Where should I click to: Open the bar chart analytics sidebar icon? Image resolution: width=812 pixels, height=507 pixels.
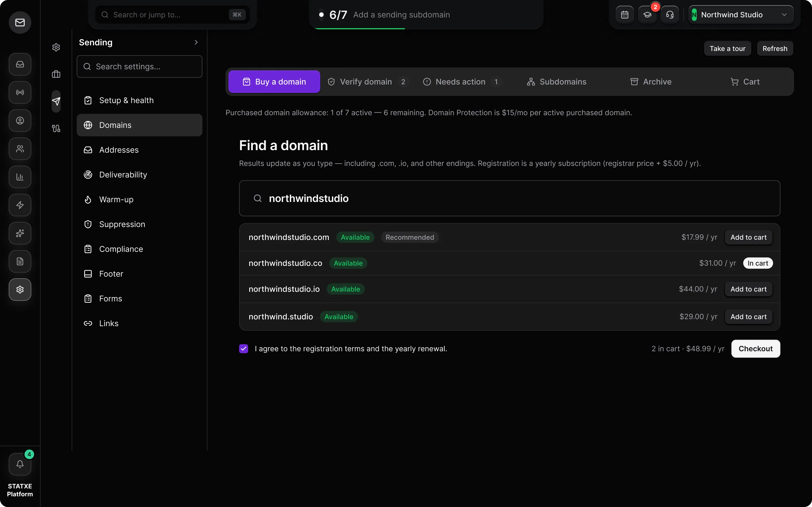20,177
